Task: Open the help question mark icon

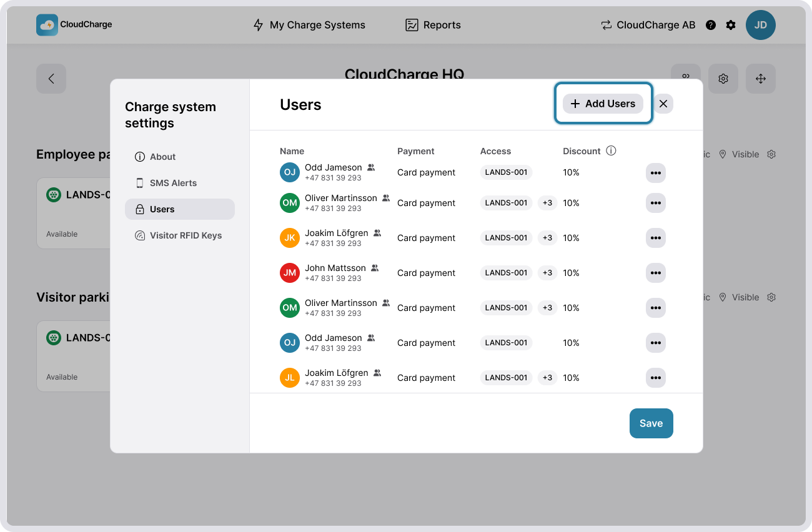Action: coord(711,25)
